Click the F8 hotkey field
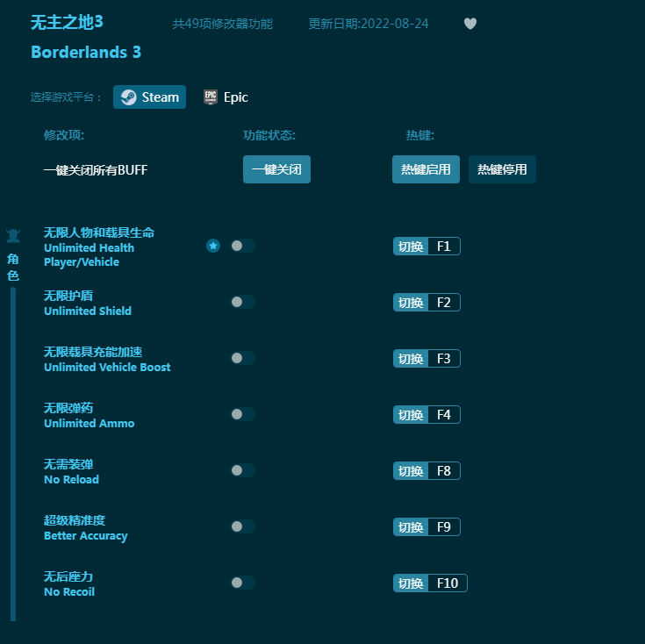The image size is (645, 644). 444,471
